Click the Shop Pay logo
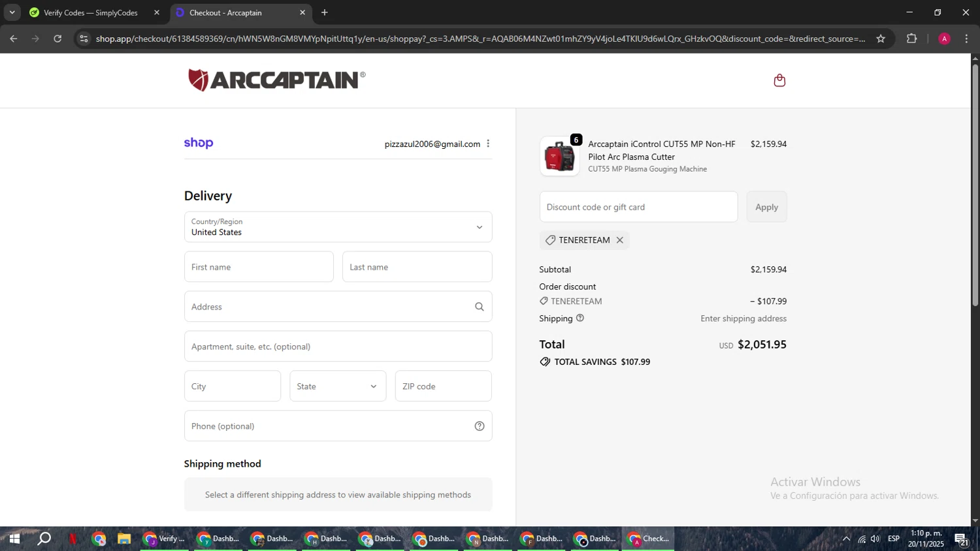This screenshot has height=551, width=980. (x=199, y=143)
